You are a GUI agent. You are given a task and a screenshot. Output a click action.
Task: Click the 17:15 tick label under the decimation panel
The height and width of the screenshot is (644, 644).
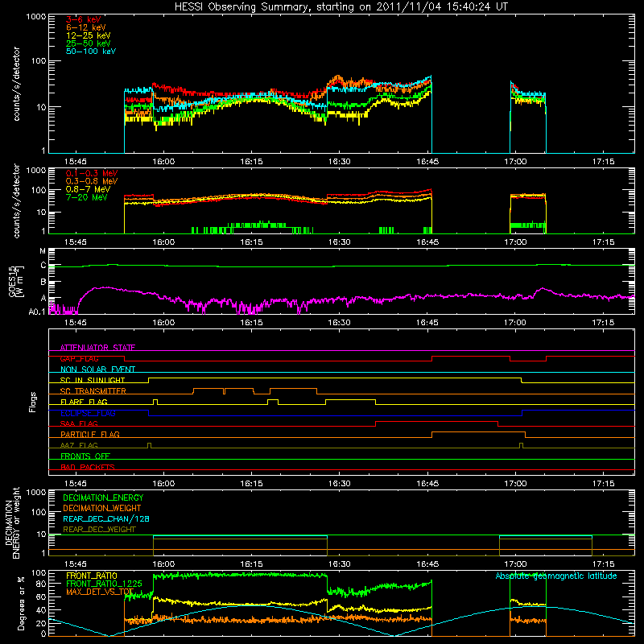click(603, 564)
